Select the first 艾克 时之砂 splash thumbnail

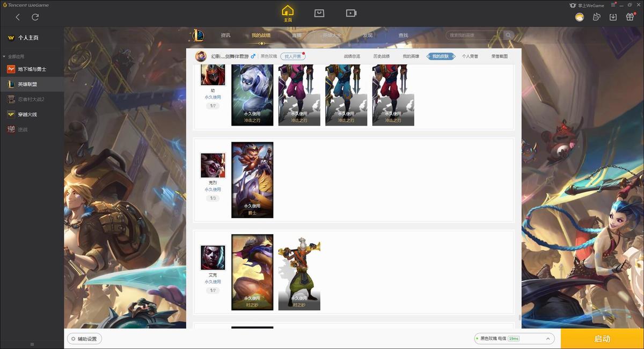pos(252,272)
